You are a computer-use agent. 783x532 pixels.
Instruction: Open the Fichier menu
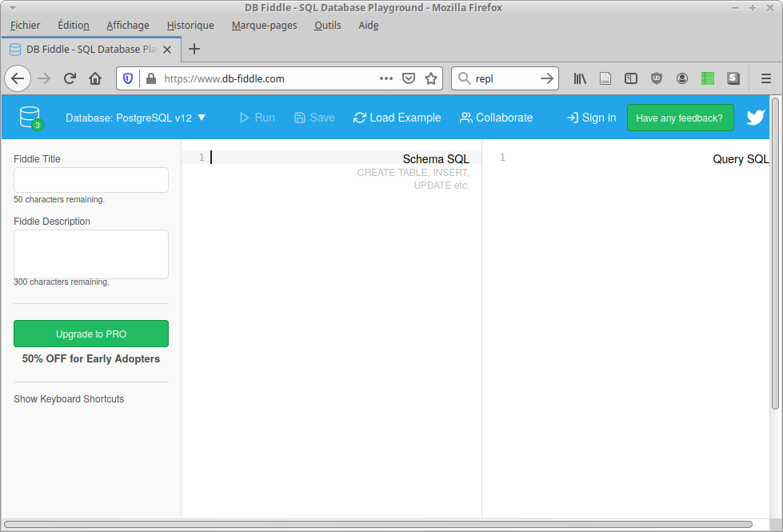click(x=25, y=26)
